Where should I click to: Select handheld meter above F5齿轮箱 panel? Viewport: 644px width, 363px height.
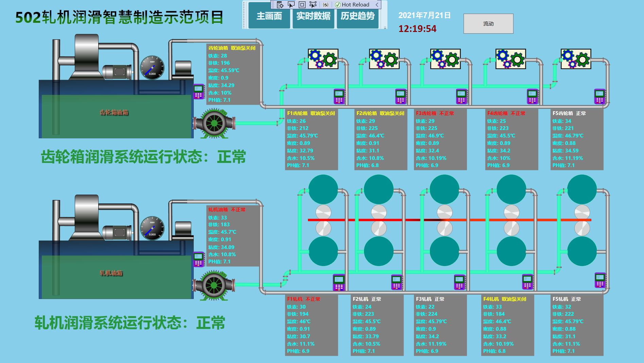coord(599,96)
